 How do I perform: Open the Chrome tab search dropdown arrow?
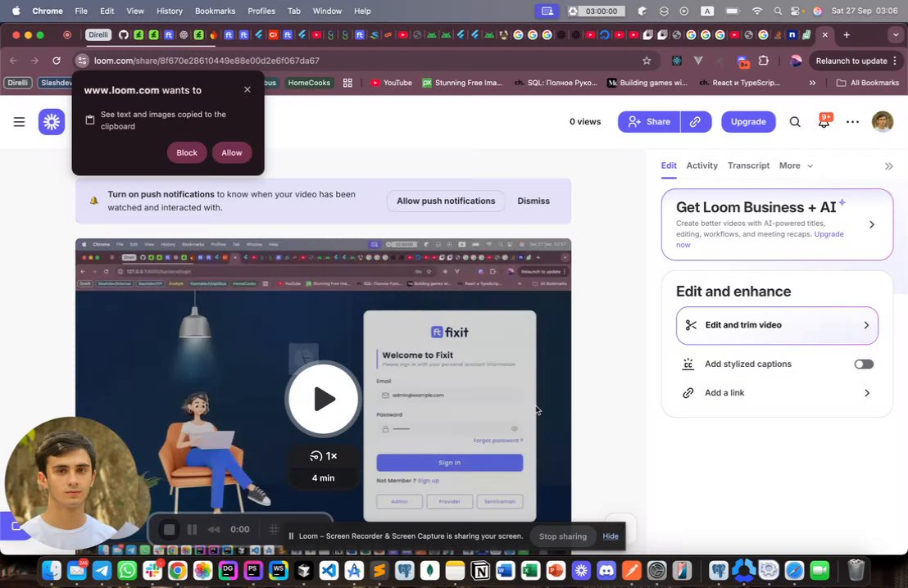pos(895,34)
